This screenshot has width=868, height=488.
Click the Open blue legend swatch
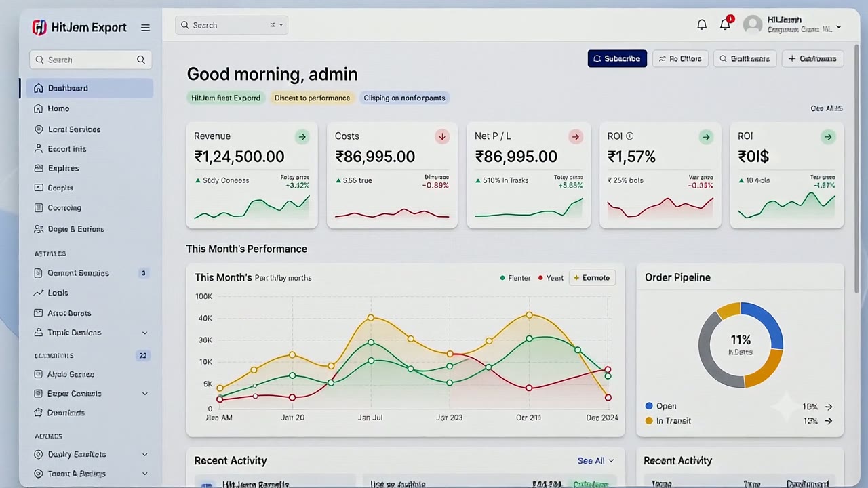coord(649,406)
